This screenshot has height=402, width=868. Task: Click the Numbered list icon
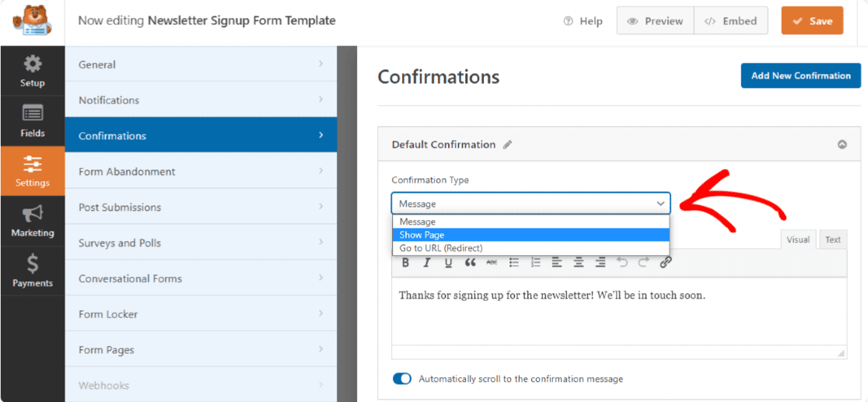pyautogui.click(x=535, y=263)
